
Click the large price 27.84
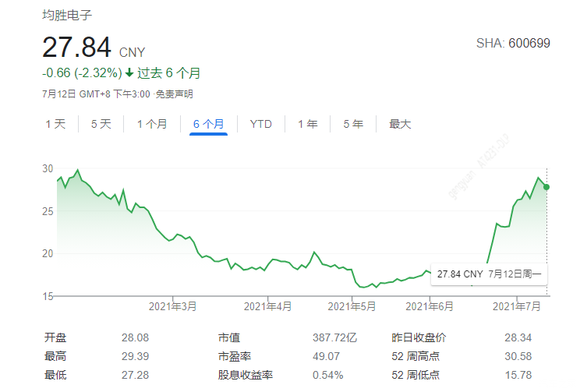(76, 48)
